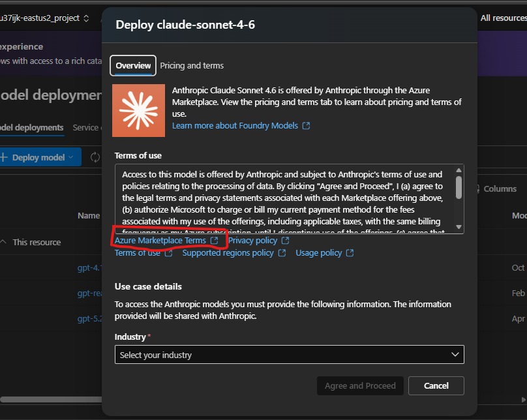This screenshot has height=420, width=527.
Task: Click the Deploy claude-sonnet-4-6 dialog title
Action: 185,25
